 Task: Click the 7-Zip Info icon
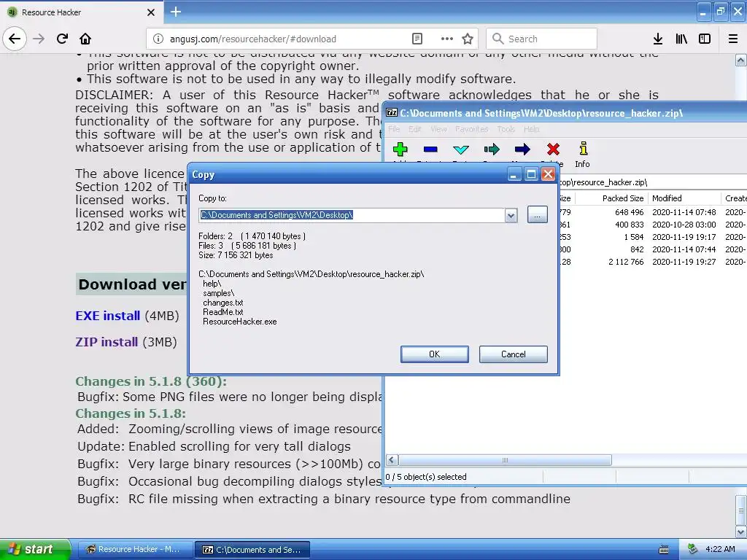pos(583,149)
